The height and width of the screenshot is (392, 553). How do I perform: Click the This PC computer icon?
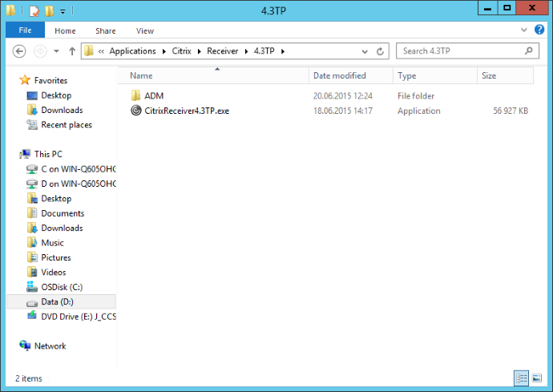tap(25, 154)
